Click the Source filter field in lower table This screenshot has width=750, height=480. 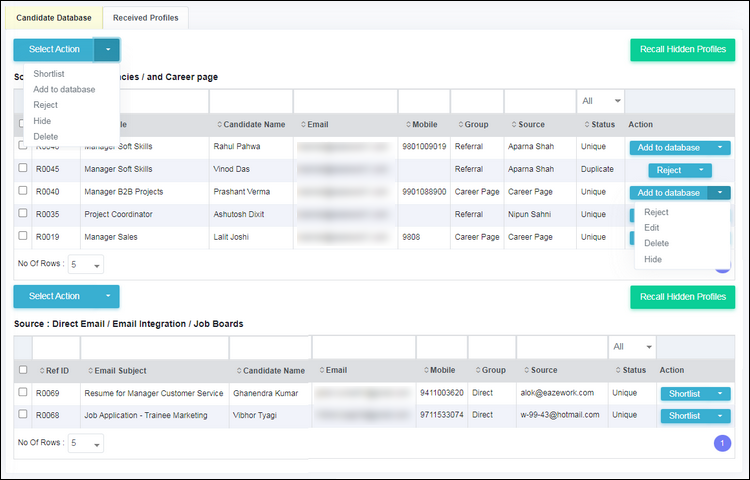562,348
